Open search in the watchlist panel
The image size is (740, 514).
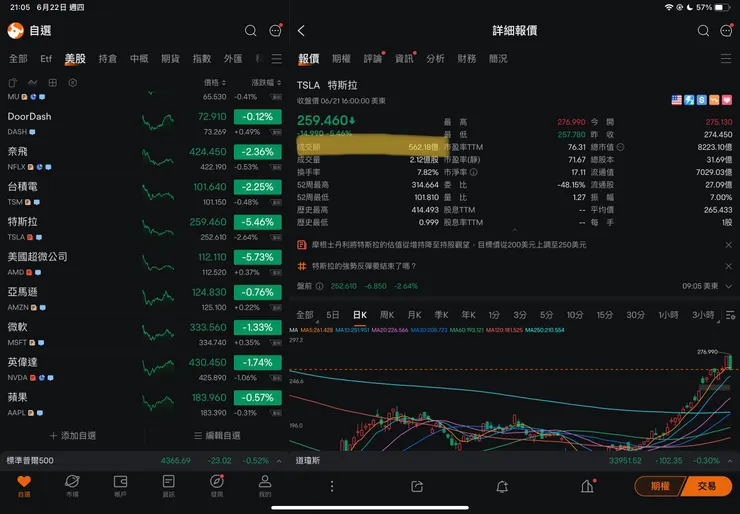click(x=251, y=31)
